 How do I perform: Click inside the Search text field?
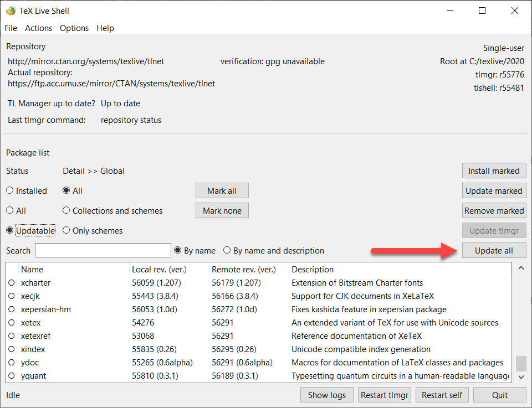(103, 250)
